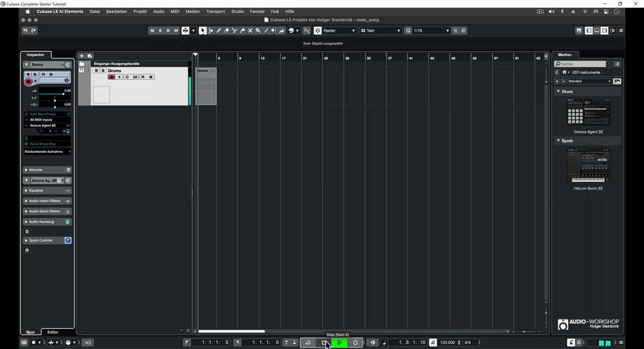Click the Medien panel home icon
Viewport: 644px width, 349px height.
point(565,72)
